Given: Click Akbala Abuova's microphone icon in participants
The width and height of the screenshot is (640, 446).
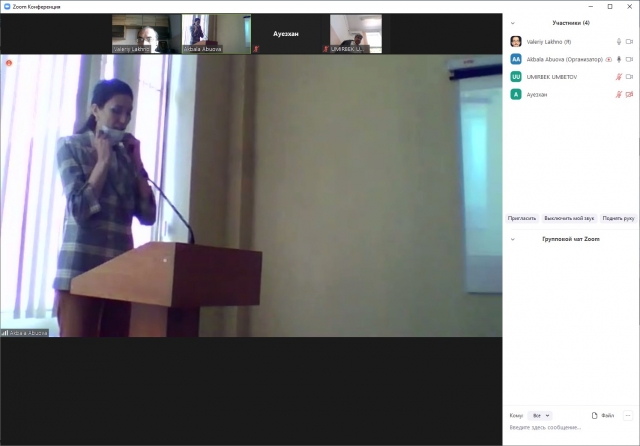Looking at the screenshot, I should point(619,59).
